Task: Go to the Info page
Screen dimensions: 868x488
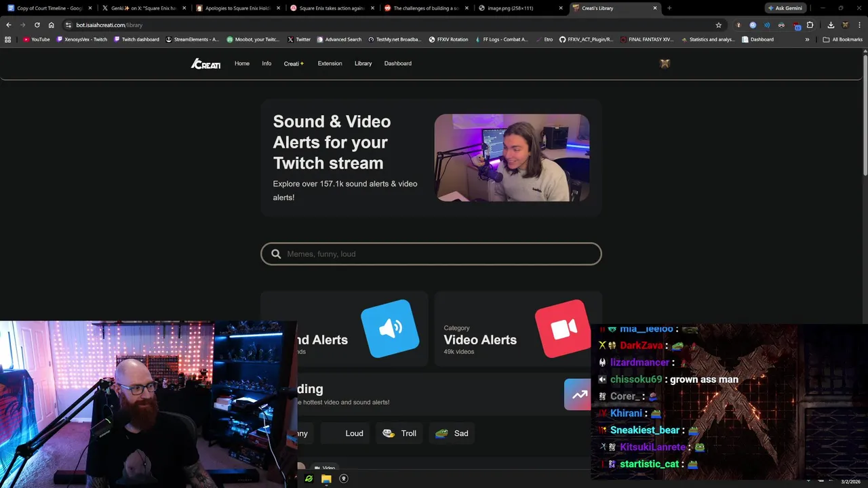Action: point(267,64)
